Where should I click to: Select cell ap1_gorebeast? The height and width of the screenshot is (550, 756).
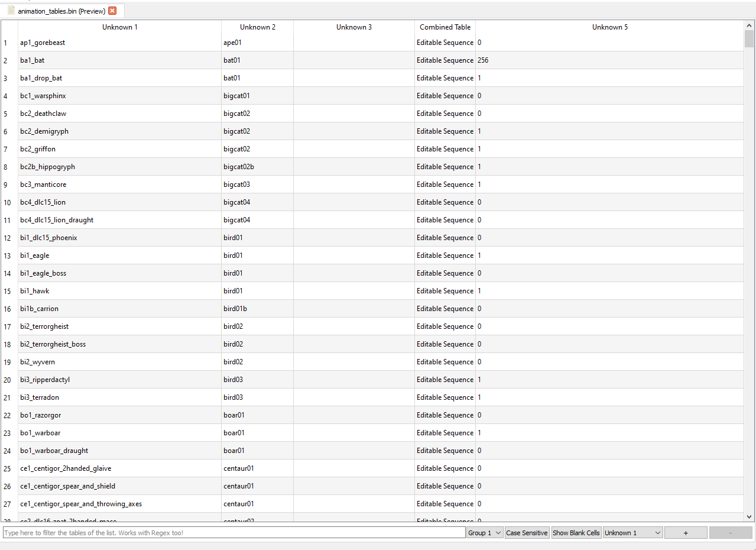120,43
